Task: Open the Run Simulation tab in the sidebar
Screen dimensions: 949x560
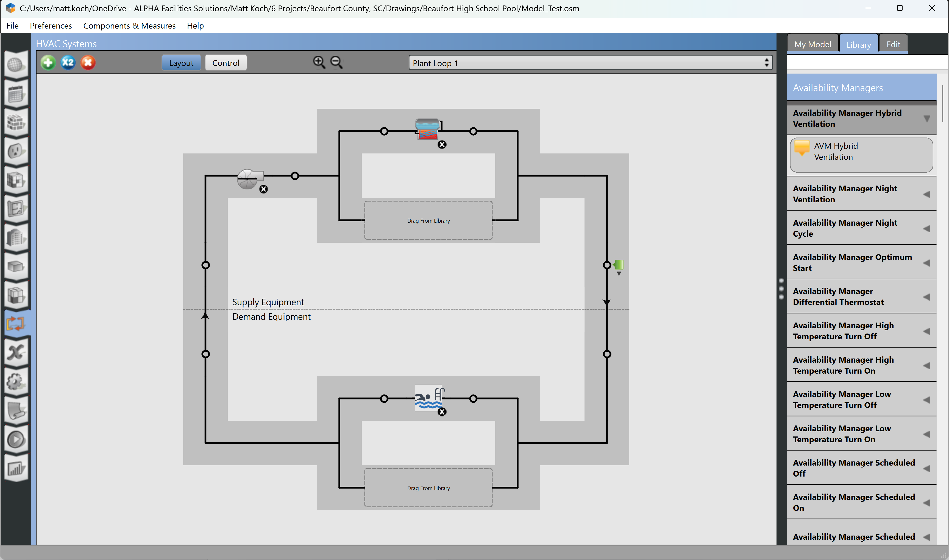Action: point(16,439)
